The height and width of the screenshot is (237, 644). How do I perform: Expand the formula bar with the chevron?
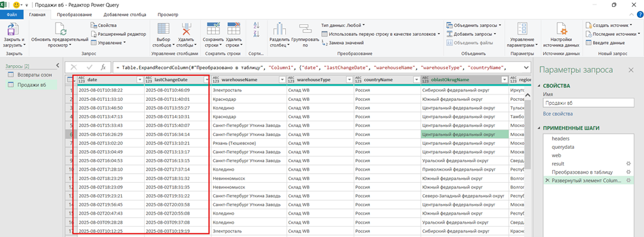(x=526, y=67)
